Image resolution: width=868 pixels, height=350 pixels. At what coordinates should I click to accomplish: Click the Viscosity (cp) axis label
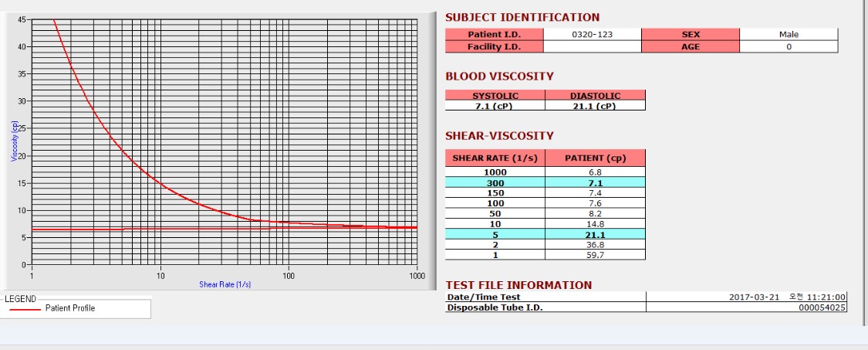pyautogui.click(x=15, y=141)
